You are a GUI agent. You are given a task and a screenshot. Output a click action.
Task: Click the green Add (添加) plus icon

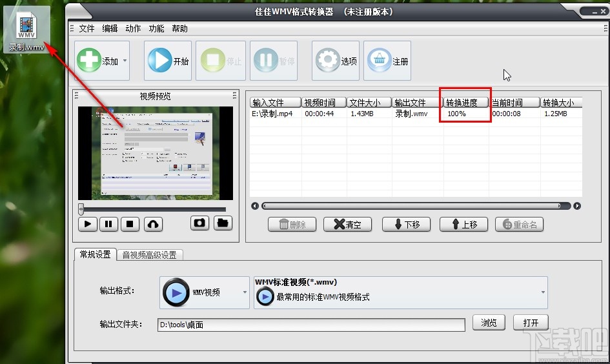89,60
